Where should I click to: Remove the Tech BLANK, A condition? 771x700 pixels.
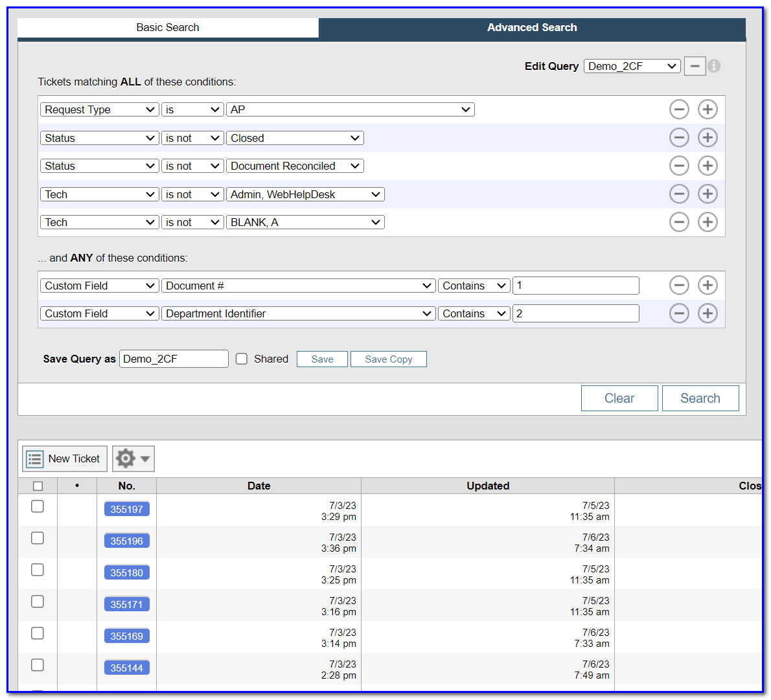click(x=678, y=222)
